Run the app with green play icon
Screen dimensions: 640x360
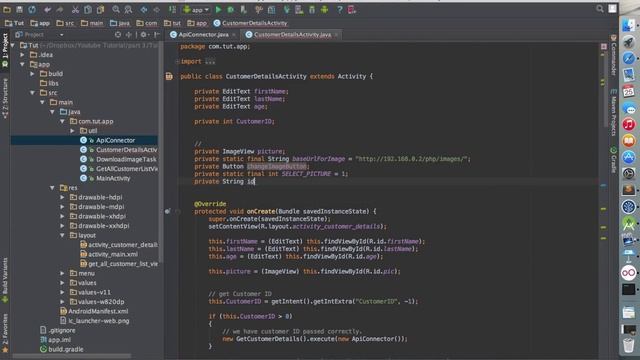click(x=218, y=9)
